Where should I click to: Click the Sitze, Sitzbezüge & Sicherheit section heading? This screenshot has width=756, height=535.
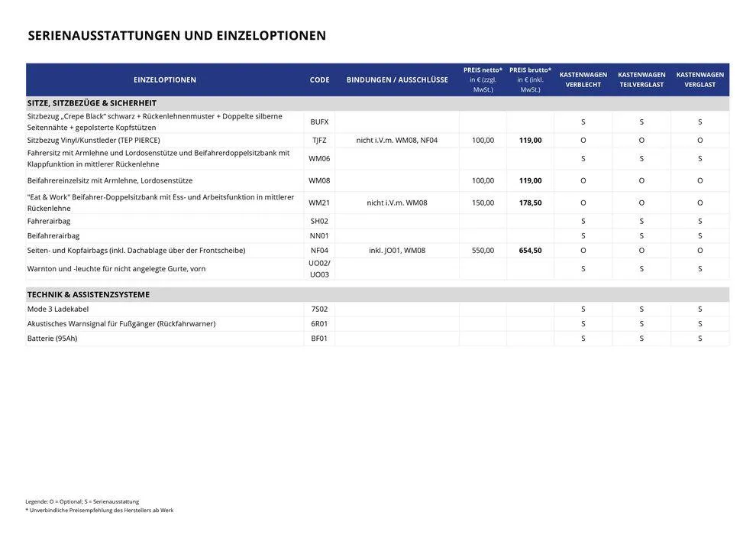pyautogui.click(x=92, y=103)
